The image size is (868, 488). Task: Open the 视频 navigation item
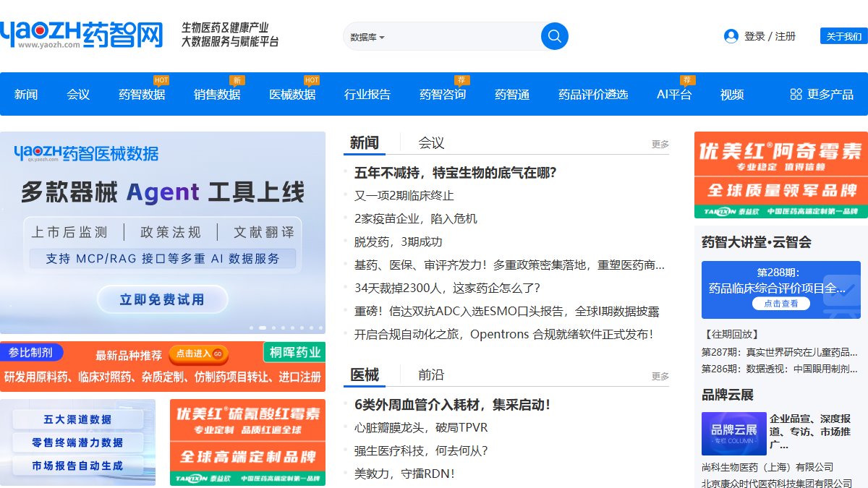coord(732,94)
